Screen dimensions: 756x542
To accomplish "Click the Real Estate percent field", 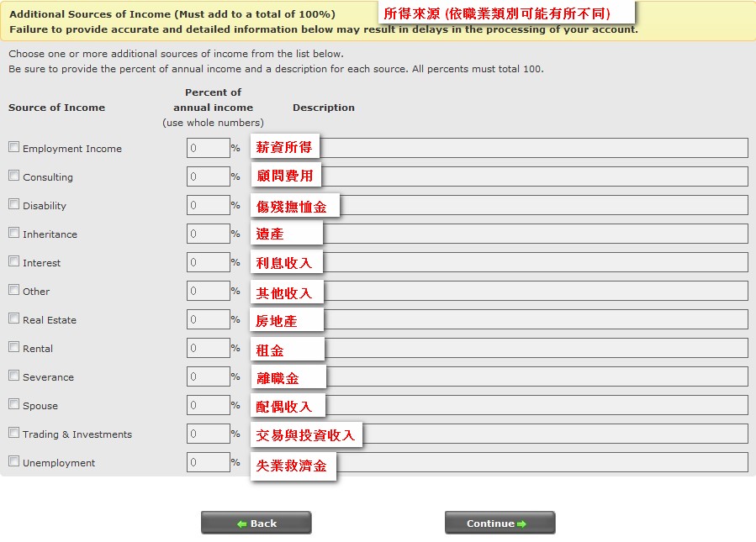I will pyautogui.click(x=209, y=319).
